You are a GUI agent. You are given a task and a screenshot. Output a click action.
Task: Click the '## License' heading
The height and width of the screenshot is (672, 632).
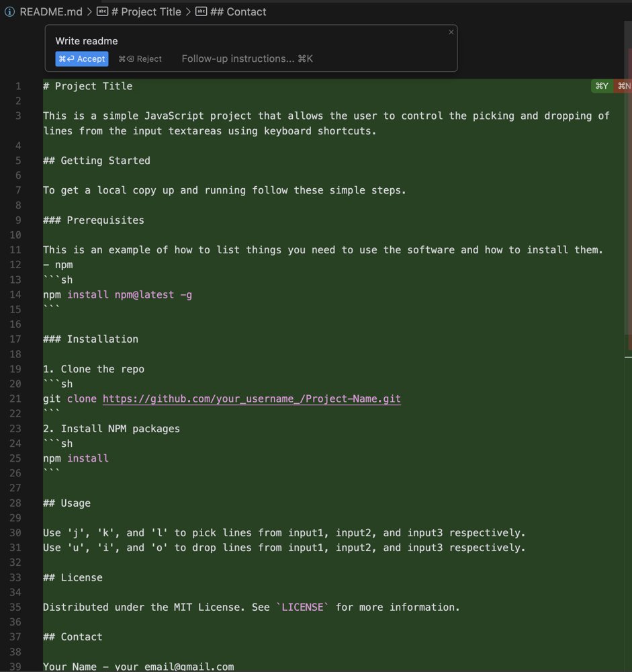[x=73, y=578]
